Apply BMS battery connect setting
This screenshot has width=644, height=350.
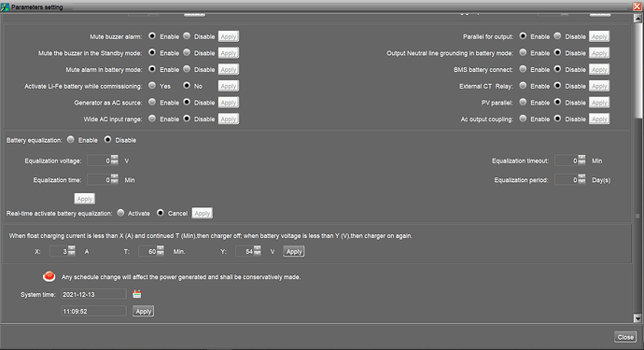599,69
